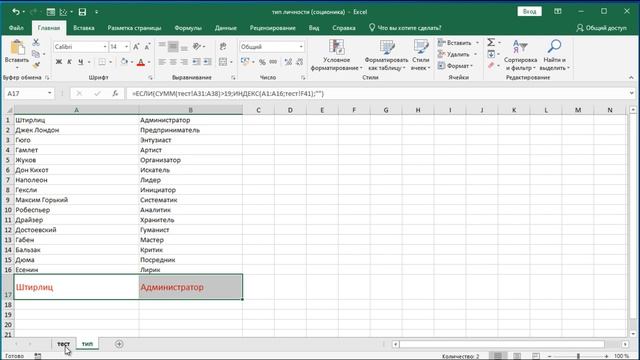Click the Общий доступ share button
This screenshot has width=640, height=360.
tap(601, 28)
